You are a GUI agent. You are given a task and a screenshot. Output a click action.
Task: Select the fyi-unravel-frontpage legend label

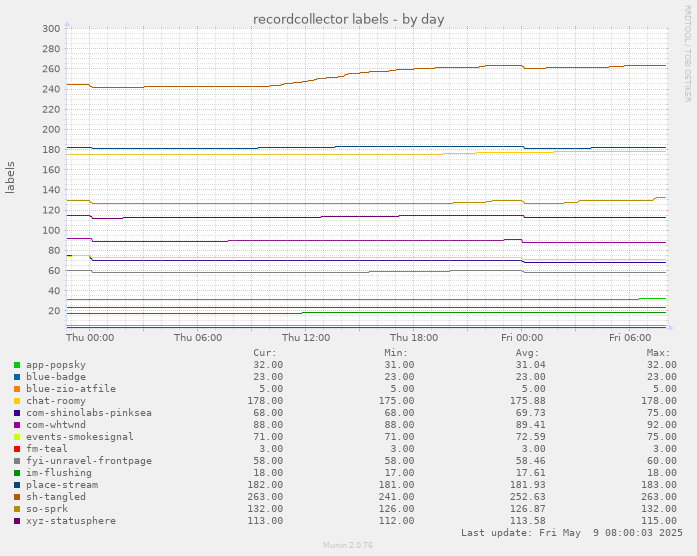89,461
